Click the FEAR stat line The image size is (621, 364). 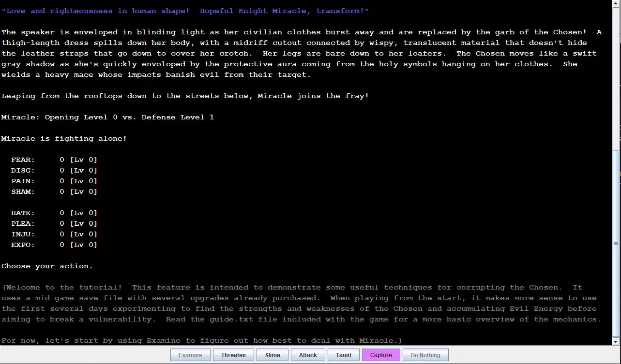(54, 160)
